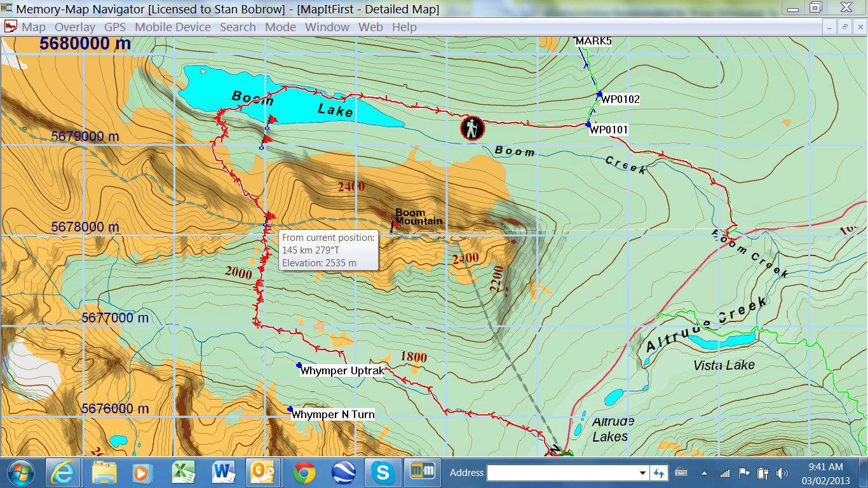
Task: Click the Memory-Map document icon in menu bar
Action: click(x=11, y=27)
